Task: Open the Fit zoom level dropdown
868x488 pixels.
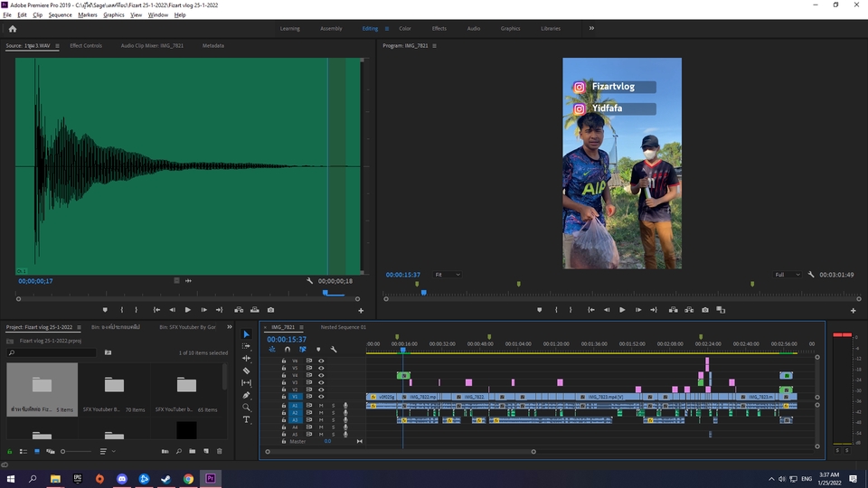Action: [448, 275]
